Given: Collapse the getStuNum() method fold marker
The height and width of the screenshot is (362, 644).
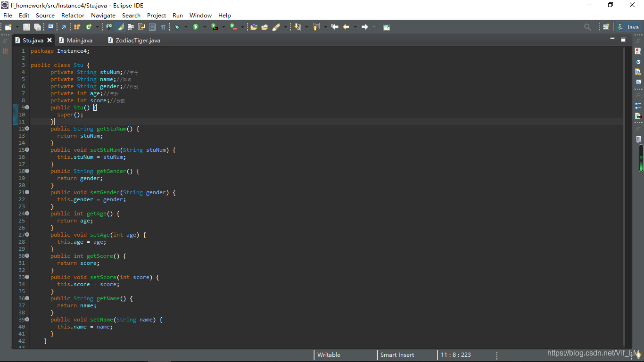Looking at the screenshot, I should coord(27,129).
